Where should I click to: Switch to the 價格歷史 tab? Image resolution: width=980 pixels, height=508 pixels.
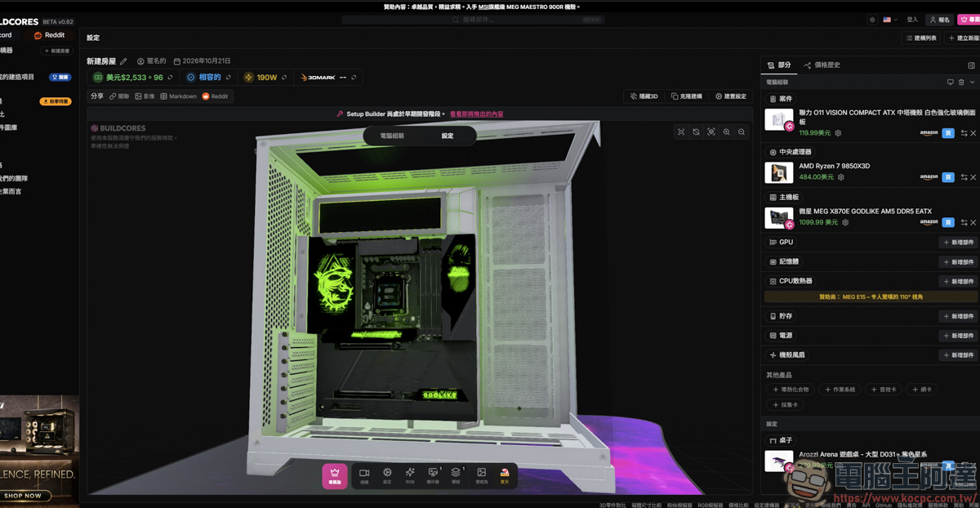pyautogui.click(x=822, y=65)
